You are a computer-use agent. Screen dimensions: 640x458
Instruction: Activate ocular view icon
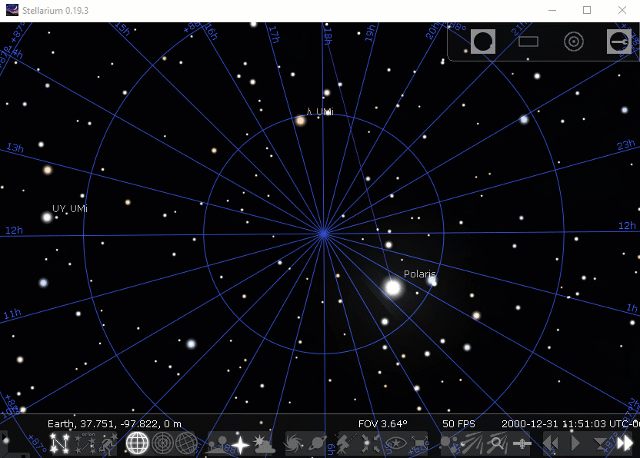click(483, 41)
